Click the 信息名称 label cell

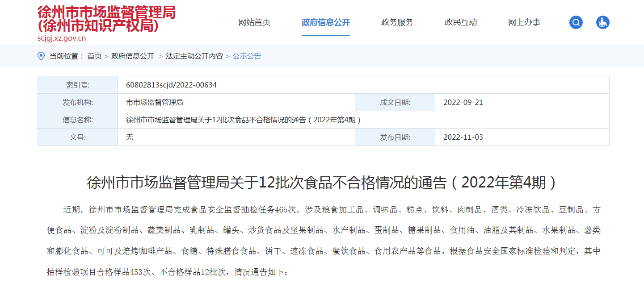pyautogui.click(x=78, y=120)
